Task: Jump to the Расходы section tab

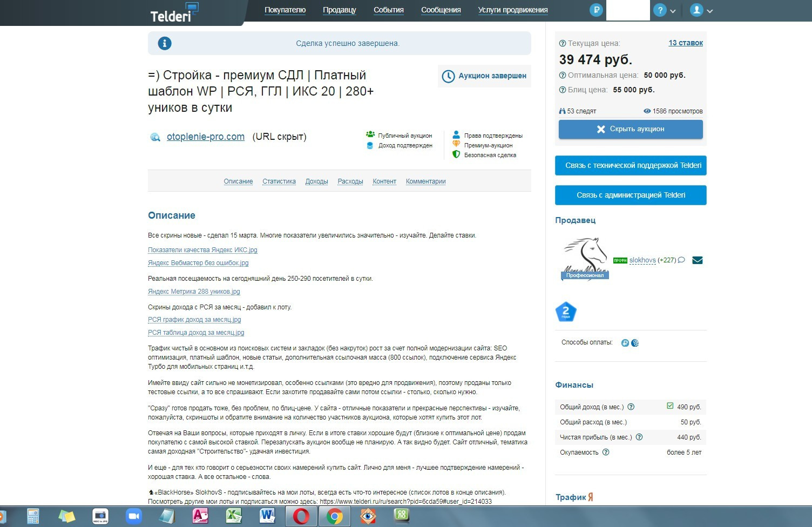Action: click(350, 181)
